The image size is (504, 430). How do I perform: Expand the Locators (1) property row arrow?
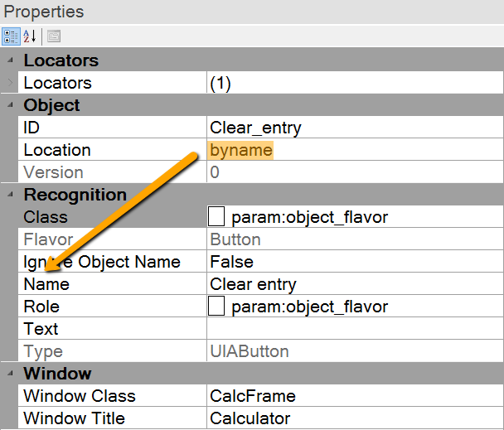point(10,83)
